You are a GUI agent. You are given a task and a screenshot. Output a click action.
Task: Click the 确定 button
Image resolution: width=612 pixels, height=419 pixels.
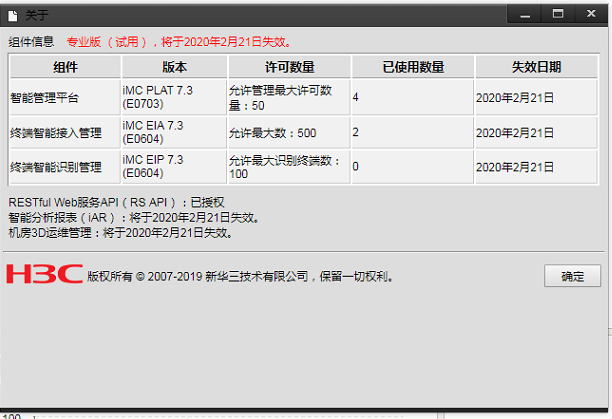coord(572,276)
